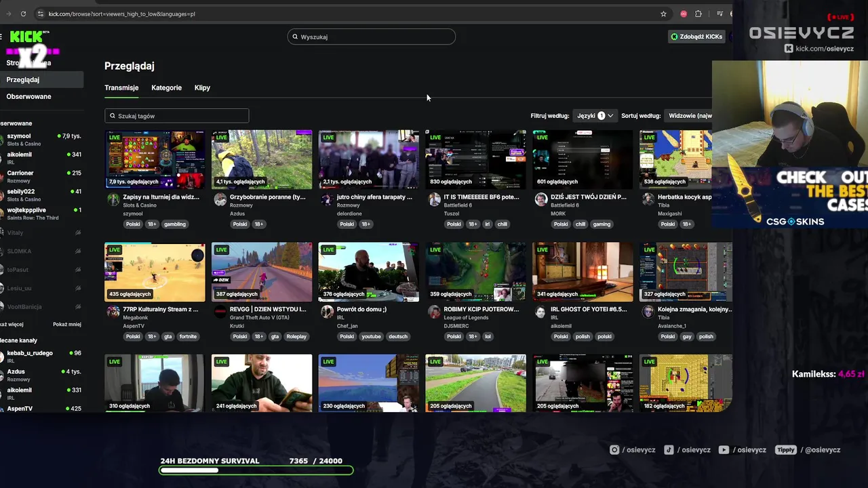Click the 'League of Legends' category text
The image size is (868, 488).
click(x=466, y=318)
